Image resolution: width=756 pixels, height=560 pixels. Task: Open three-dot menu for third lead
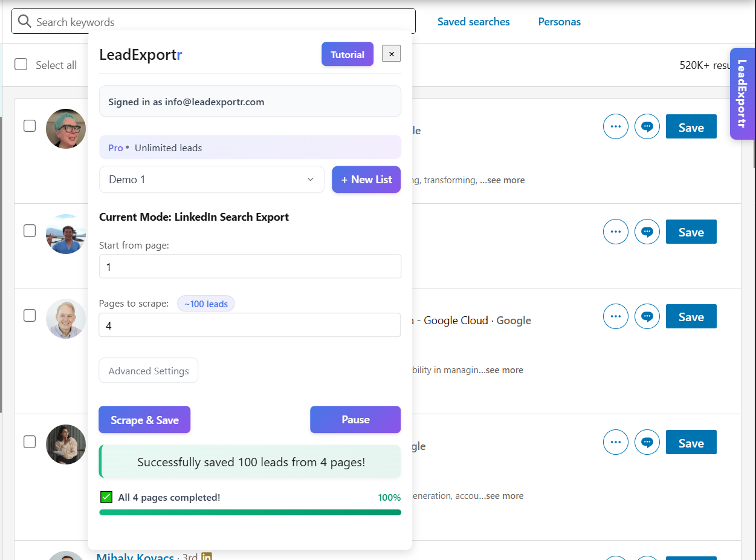[x=616, y=316]
